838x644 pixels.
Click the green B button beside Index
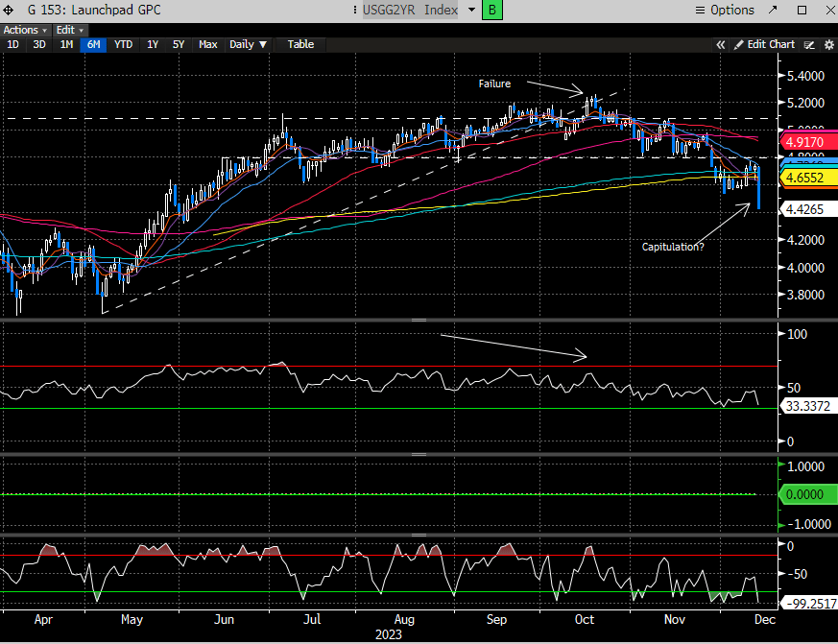point(492,11)
